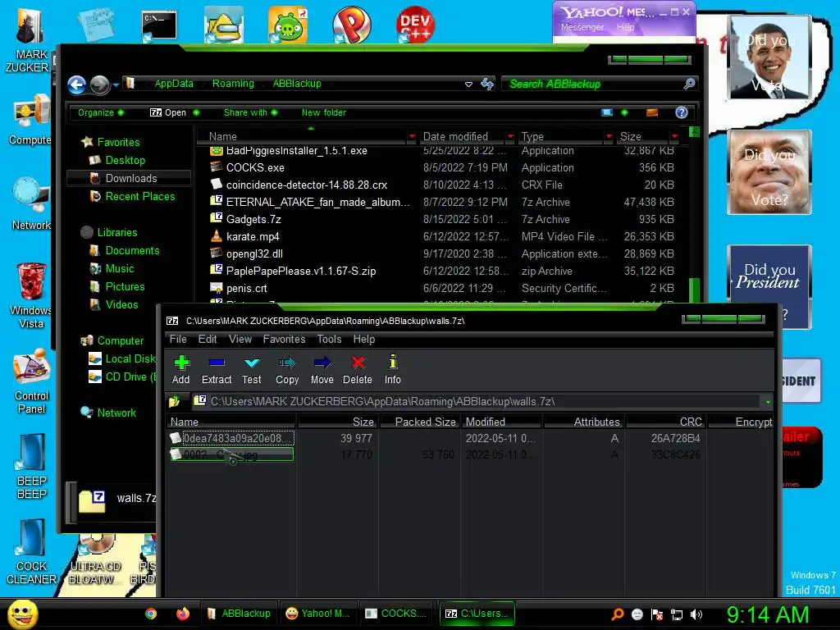
Task: Open the Date modified column filter dropdown
Action: point(510,137)
